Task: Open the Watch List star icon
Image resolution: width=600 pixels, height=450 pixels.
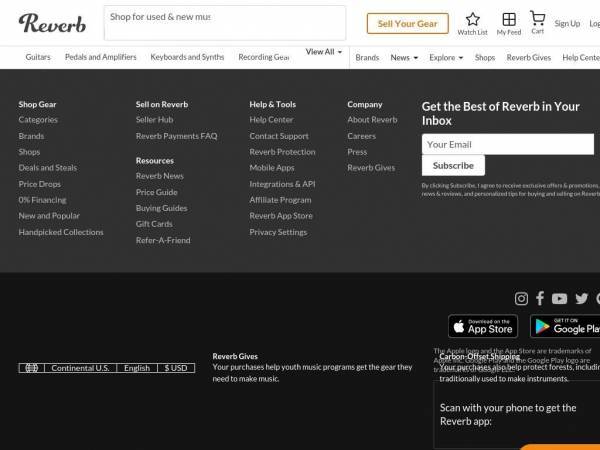Action: point(473,19)
